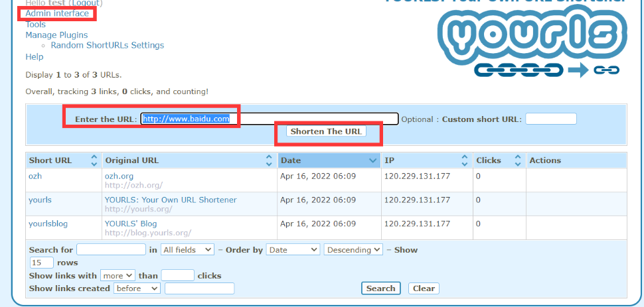The width and height of the screenshot is (644, 307).
Task: Sort table by IP column arrows
Action: pyautogui.click(x=465, y=160)
